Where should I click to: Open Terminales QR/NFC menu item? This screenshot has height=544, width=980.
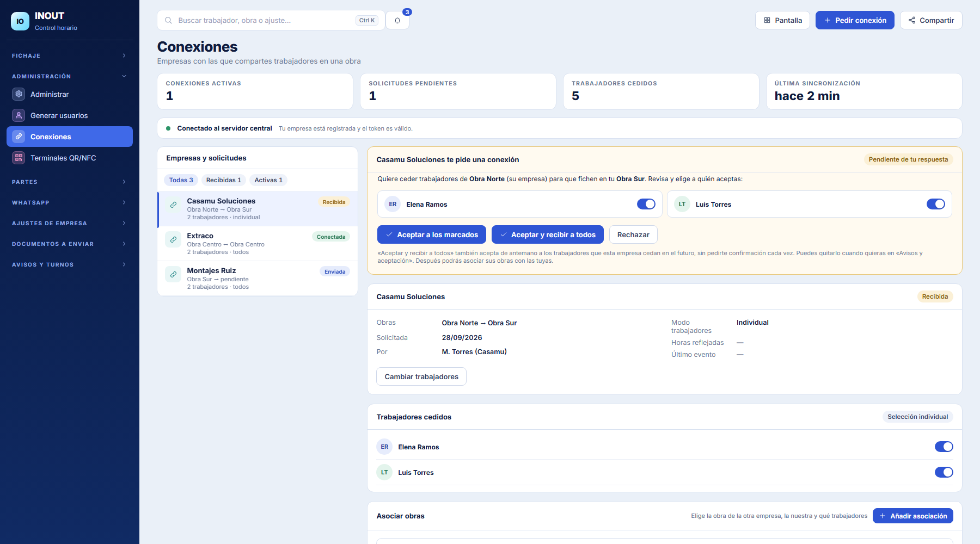pos(70,158)
